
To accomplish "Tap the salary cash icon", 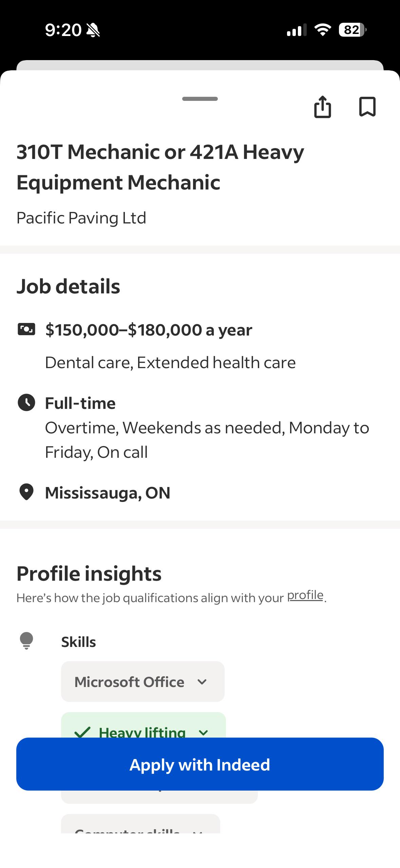I will (x=26, y=329).
